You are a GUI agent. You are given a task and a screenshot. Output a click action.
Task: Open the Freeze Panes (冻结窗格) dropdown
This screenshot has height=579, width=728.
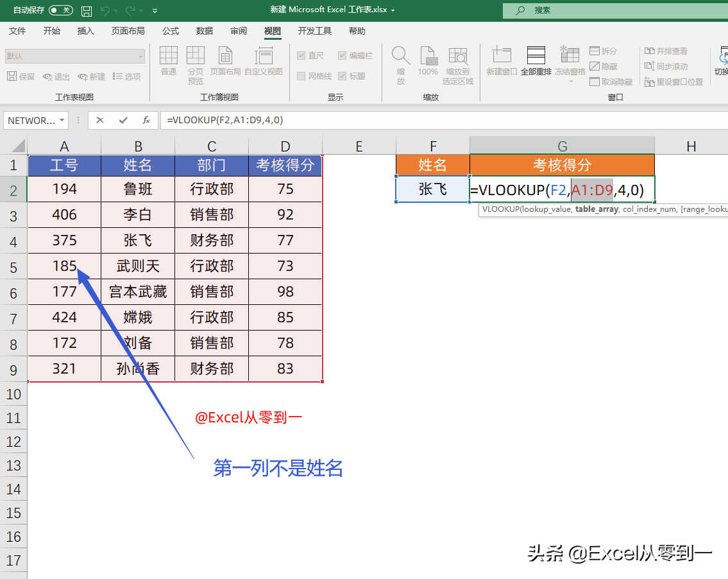click(570, 64)
